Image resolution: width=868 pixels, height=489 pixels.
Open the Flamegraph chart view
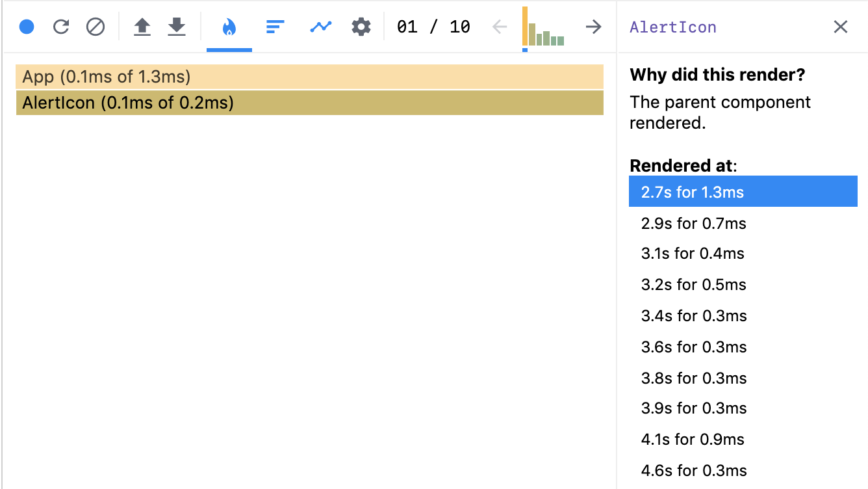point(229,27)
